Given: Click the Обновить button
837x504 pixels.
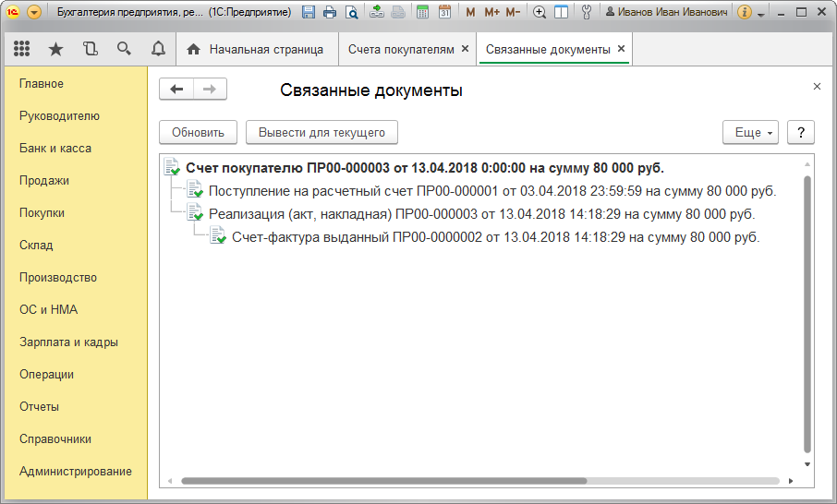Looking at the screenshot, I should (x=198, y=133).
